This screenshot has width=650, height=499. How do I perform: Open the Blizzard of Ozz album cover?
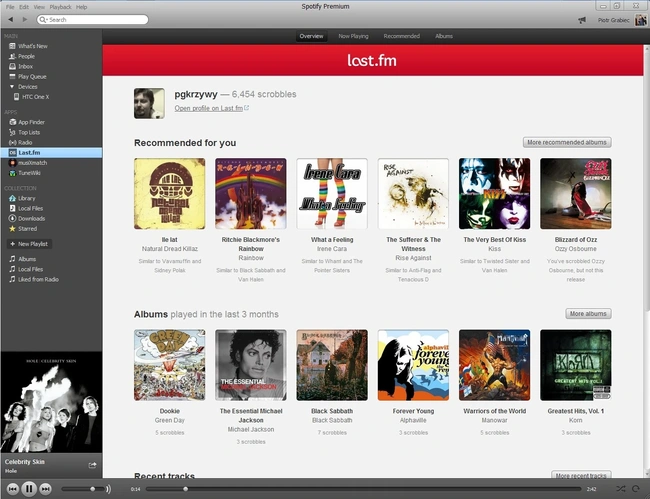click(576, 194)
